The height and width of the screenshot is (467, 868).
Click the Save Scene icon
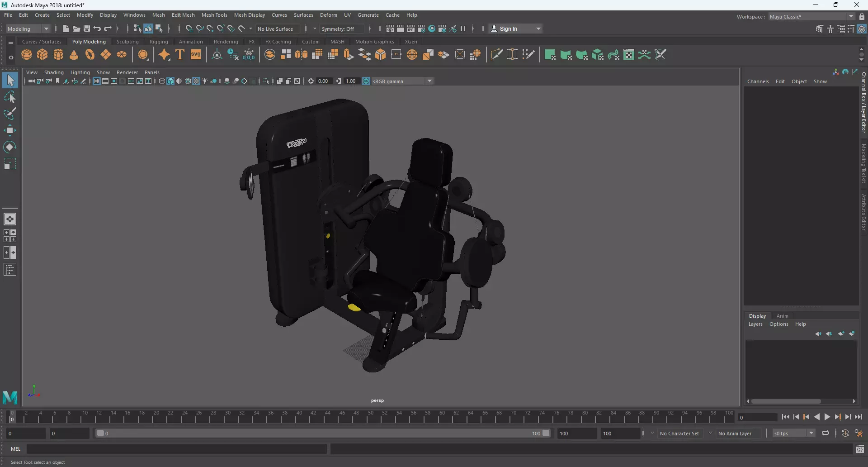click(87, 29)
